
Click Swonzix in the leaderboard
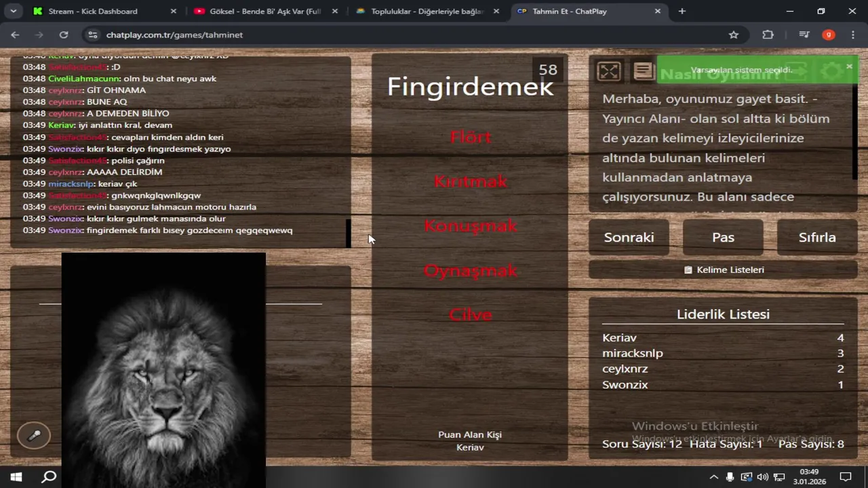tap(625, 384)
